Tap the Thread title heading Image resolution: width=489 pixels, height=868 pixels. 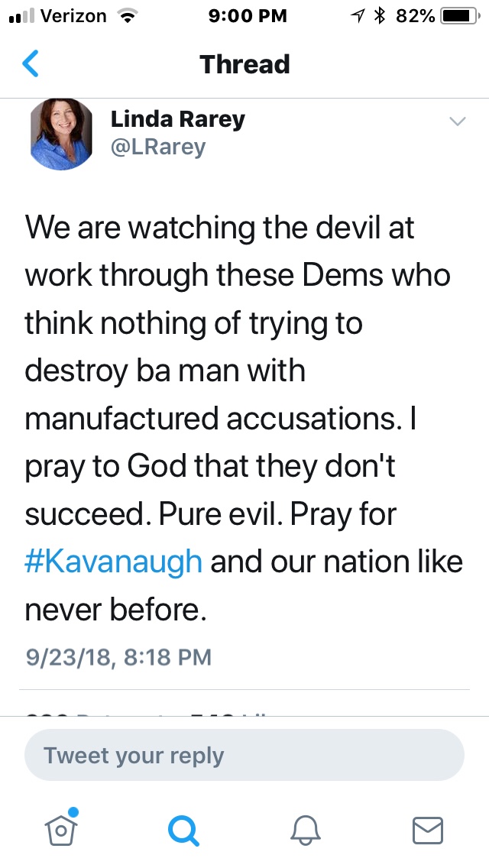click(x=244, y=64)
